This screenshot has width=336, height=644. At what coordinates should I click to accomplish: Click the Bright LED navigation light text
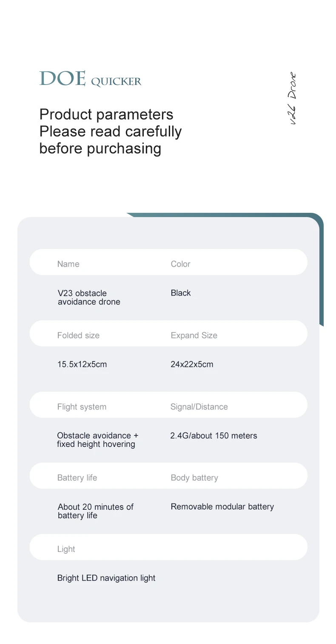click(x=106, y=578)
